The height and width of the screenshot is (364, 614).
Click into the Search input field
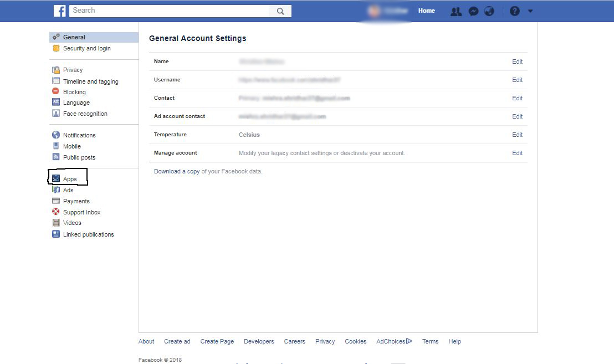[169, 11]
